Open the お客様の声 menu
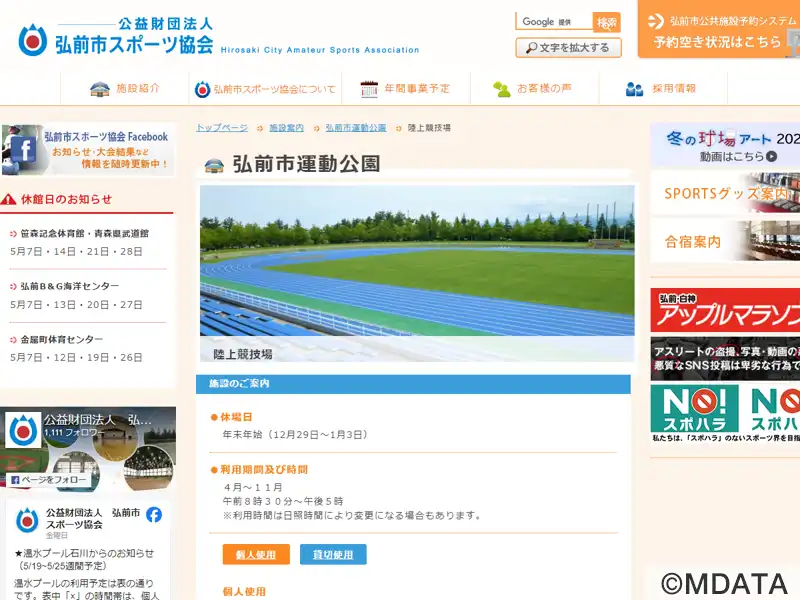Viewport: 800px width, 600px height. tap(534, 89)
